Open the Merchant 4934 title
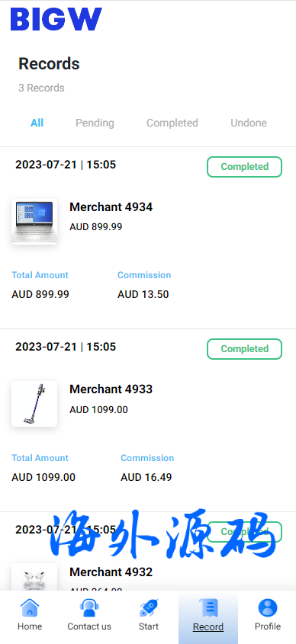 click(111, 207)
